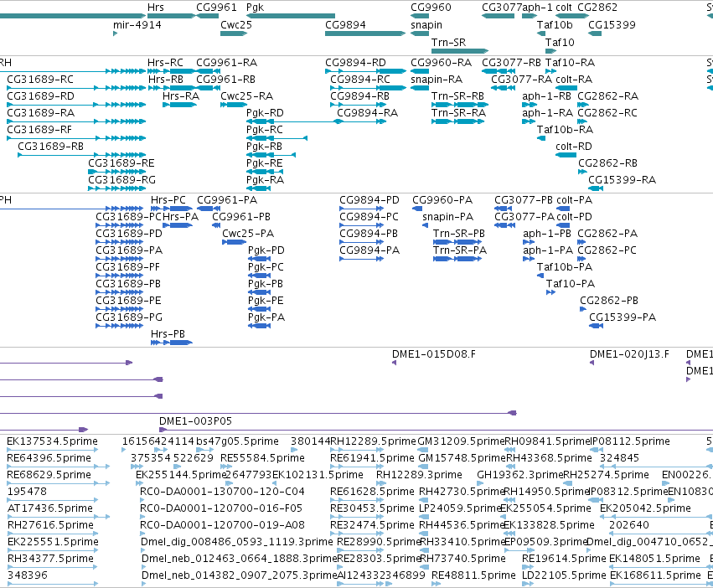Select the Taf10b gene label
The width and height of the screenshot is (713, 588).
[555, 24]
